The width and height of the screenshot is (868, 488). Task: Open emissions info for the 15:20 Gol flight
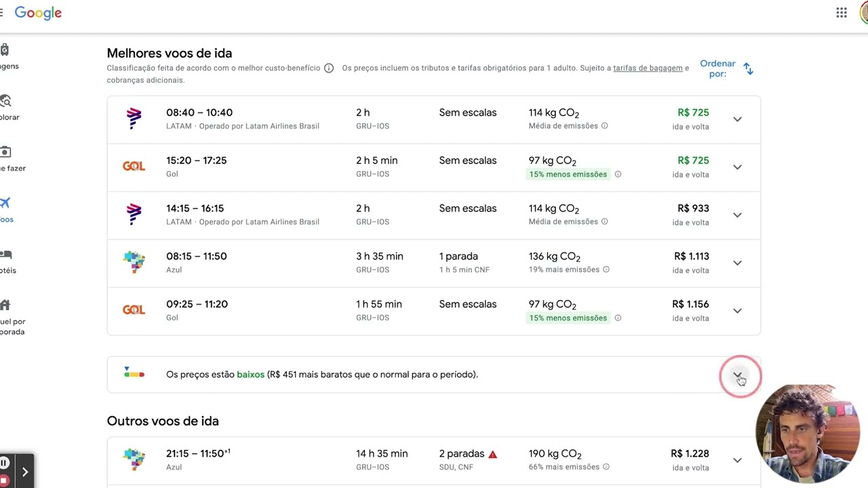[618, 174]
